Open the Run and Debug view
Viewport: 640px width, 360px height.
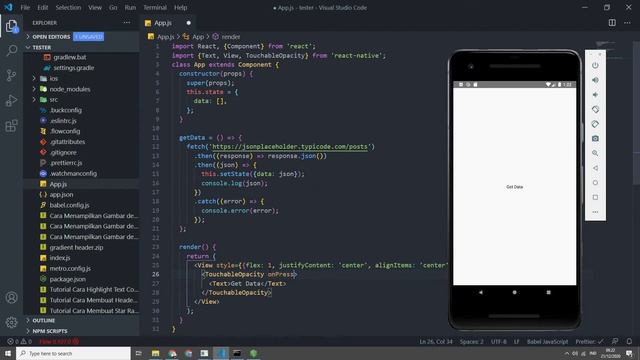[x=11, y=100]
